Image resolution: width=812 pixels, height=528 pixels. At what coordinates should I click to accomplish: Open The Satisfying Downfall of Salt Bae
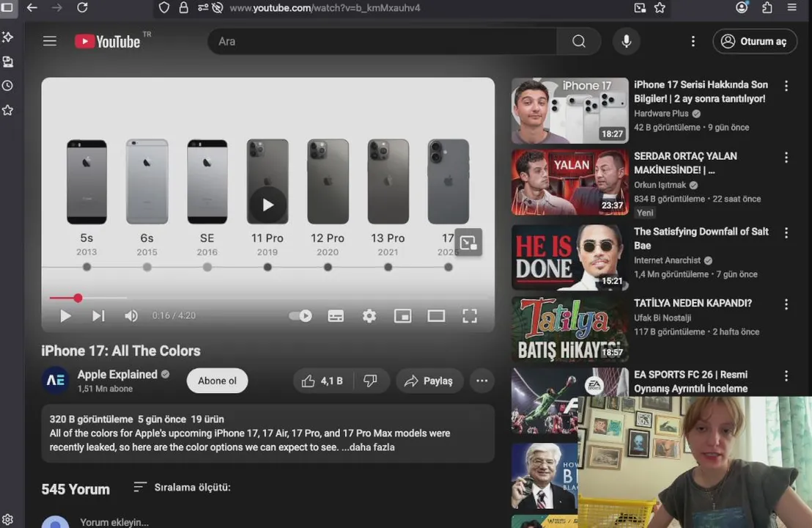tap(701, 238)
